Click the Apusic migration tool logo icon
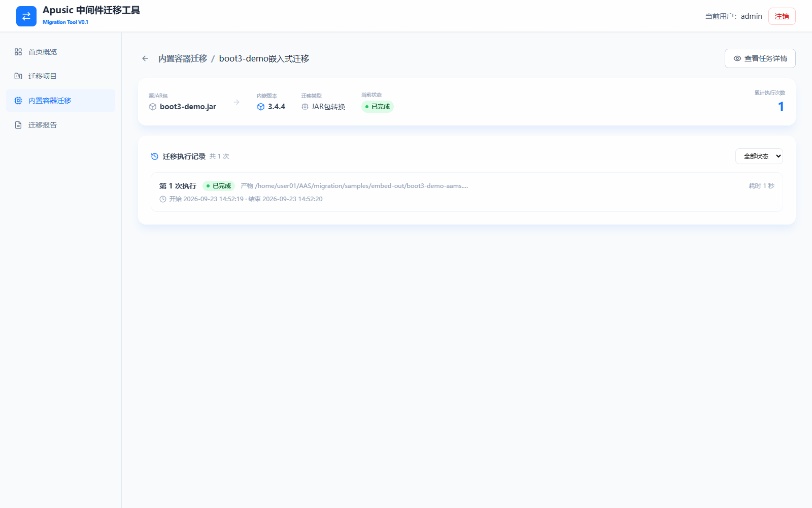 point(26,16)
